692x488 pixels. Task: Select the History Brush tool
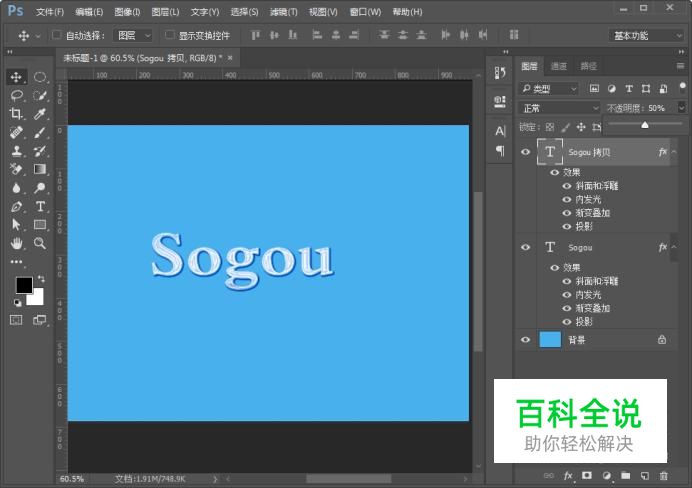(x=40, y=151)
